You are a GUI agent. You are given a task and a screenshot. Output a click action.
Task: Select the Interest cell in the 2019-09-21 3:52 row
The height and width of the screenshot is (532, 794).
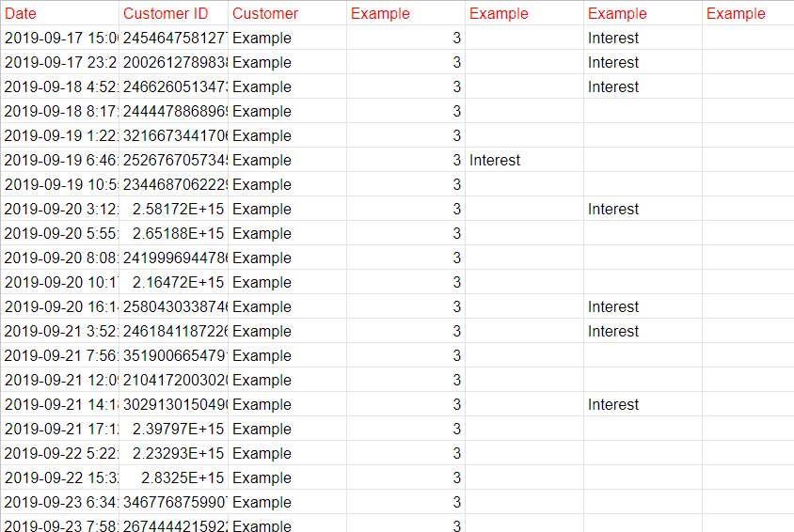point(642,331)
